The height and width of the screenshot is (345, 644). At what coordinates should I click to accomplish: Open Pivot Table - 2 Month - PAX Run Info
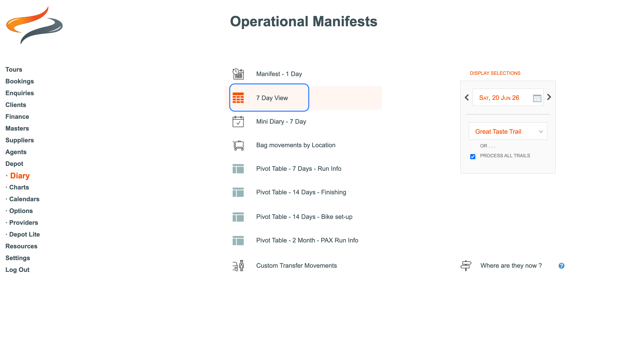click(307, 240)
